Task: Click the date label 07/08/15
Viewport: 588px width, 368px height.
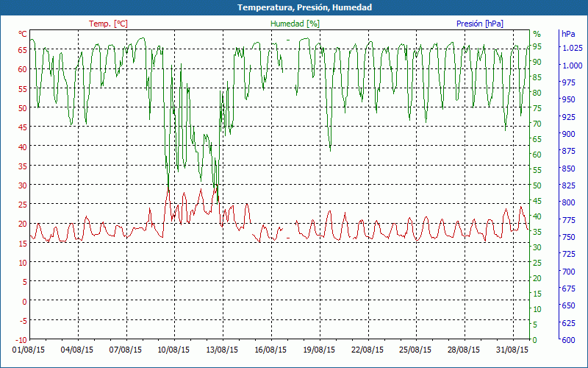Action: pyautogui.click(x=125, y=350)
